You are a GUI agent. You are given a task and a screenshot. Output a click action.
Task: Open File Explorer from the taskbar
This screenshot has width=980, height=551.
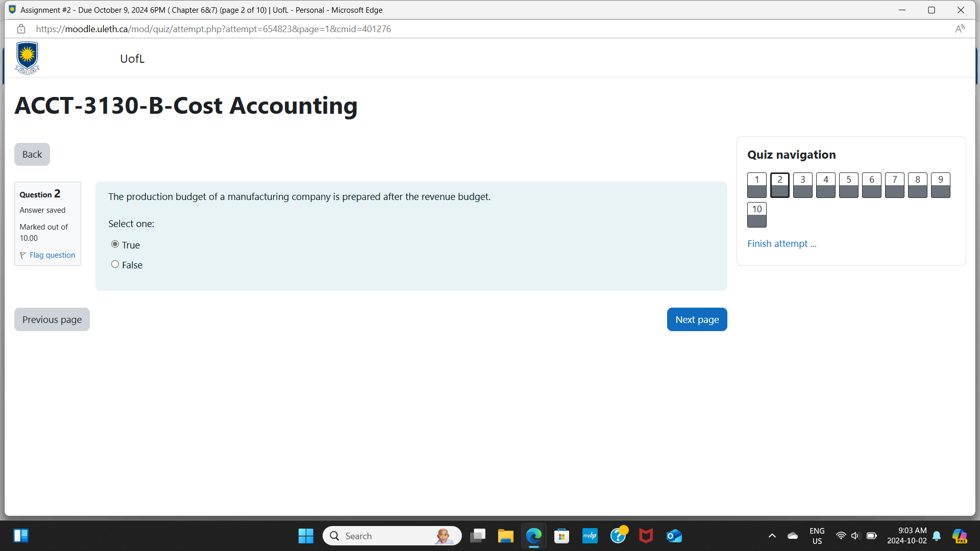505,536
